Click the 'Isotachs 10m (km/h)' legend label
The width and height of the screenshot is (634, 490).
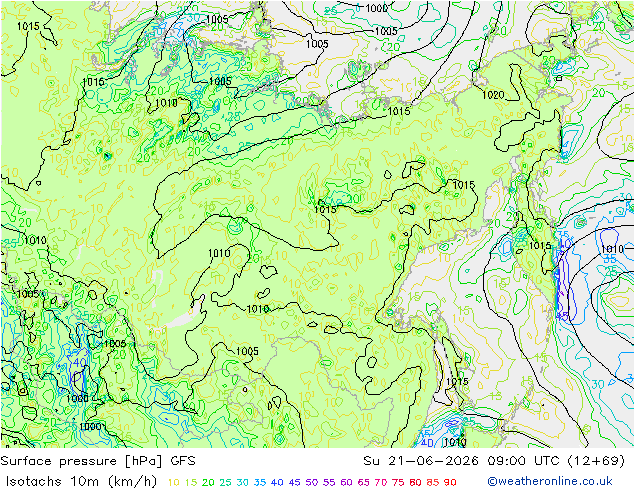point(81,481)
